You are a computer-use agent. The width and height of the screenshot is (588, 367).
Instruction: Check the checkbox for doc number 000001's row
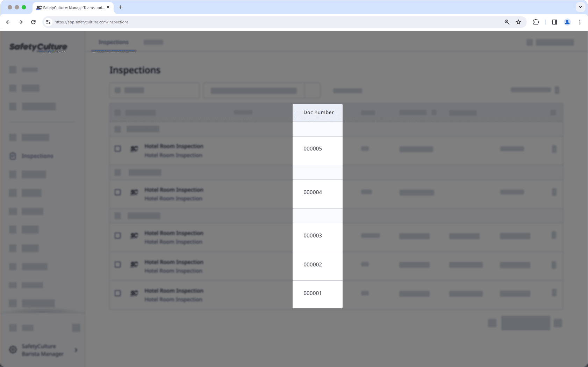coord(118,293)
